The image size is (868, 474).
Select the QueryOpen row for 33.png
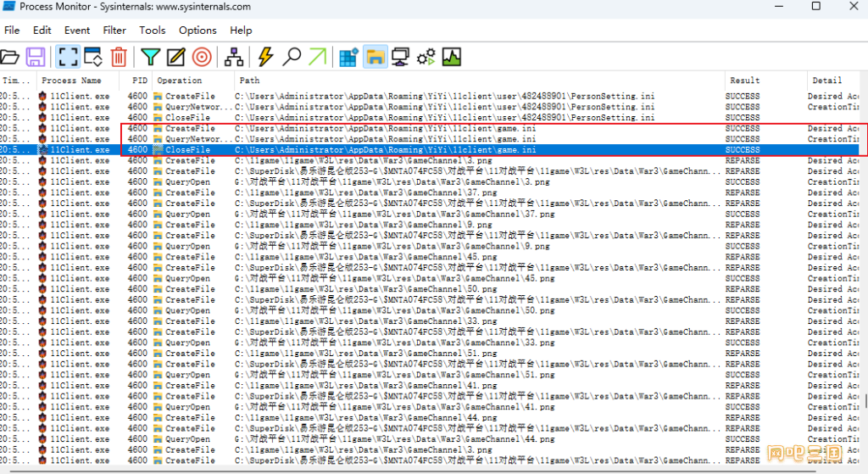click(x=430, y=343)
